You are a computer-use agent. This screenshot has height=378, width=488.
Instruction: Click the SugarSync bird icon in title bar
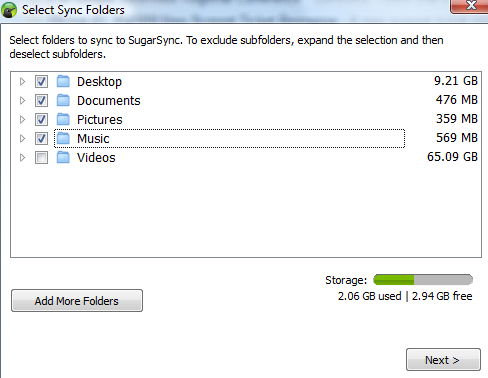(9, 10)
